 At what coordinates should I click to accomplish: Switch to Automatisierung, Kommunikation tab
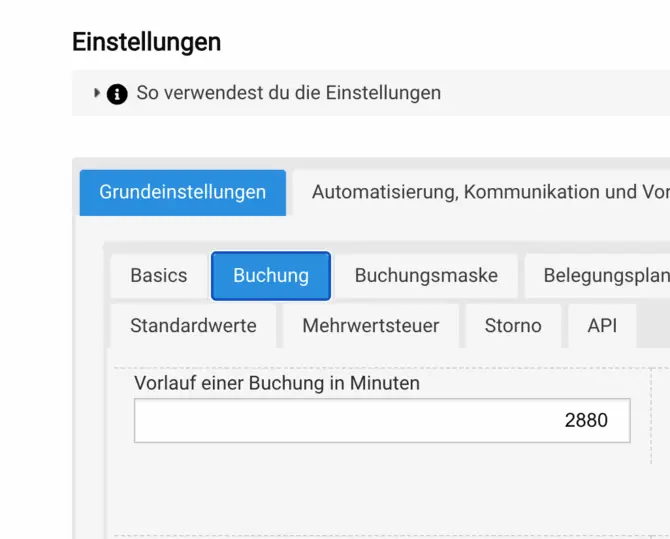[x=482, y=192]
